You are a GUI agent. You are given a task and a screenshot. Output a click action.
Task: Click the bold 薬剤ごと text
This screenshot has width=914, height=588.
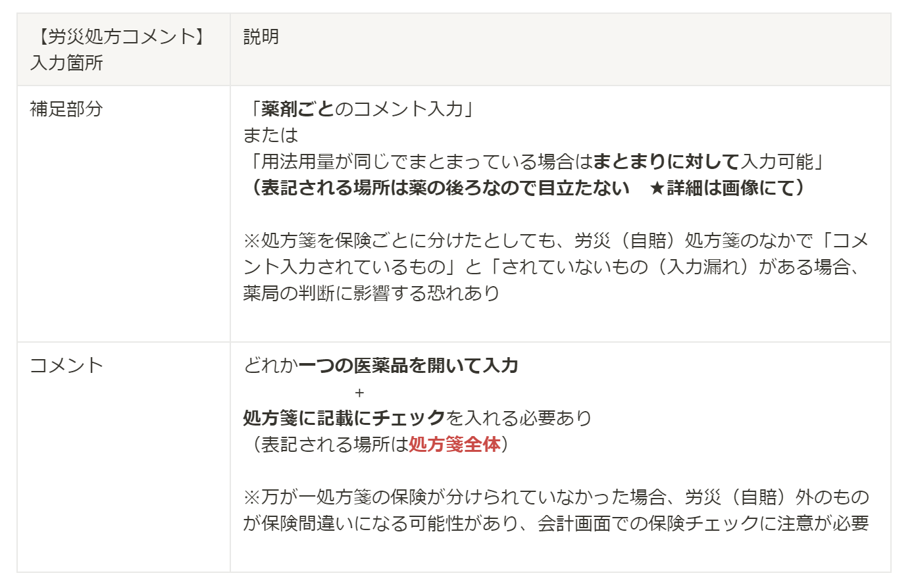298,109
